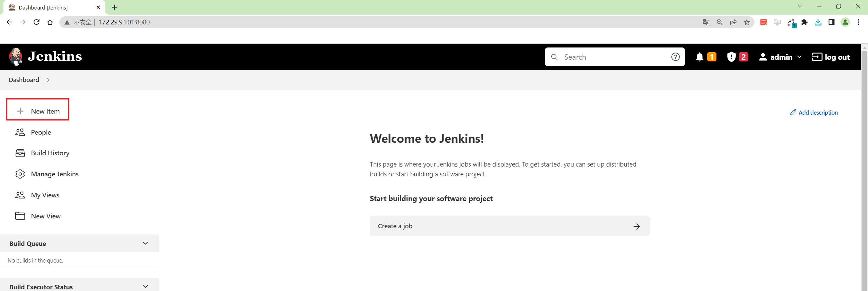Screen dimensions: 868x291
Task: Click the browser home button
Action: [50, 22]
